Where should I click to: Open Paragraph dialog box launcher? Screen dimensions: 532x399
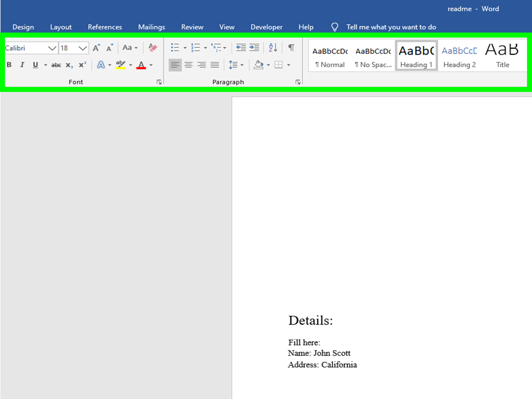(x=298, y=82)
